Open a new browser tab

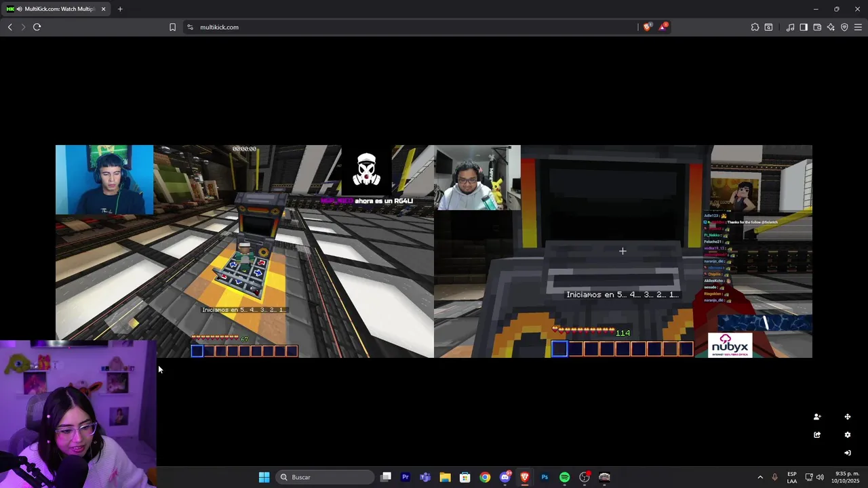pyautogui.click(x=120, y=9)
